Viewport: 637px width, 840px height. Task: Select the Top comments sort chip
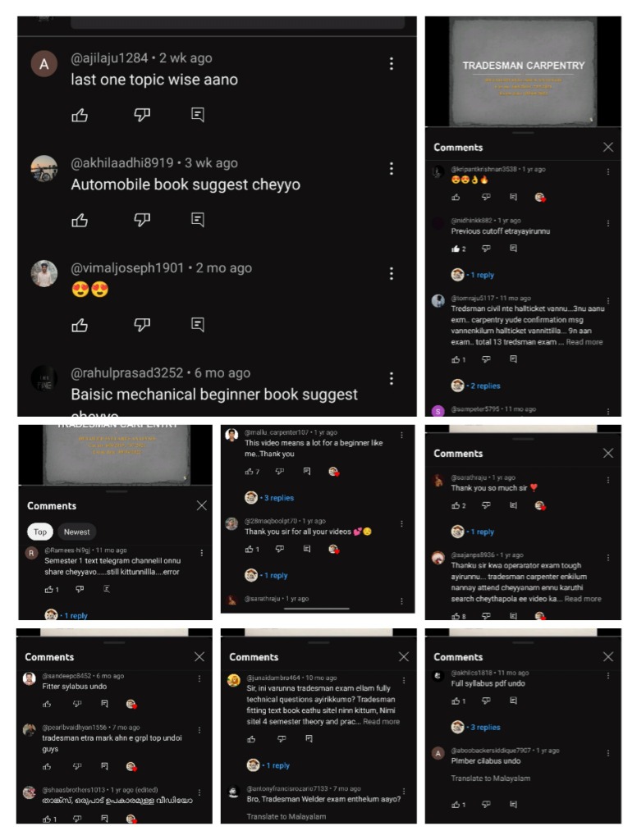pos(40,532)
